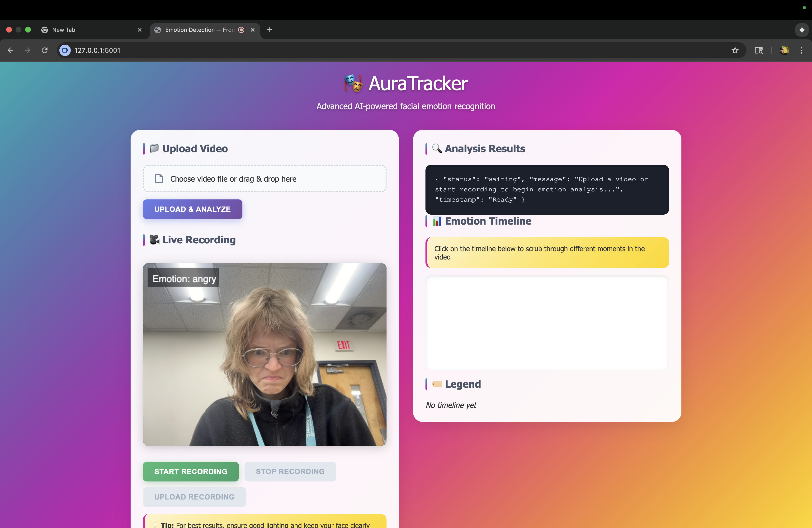Click the live webcam preview

[264, 354]
